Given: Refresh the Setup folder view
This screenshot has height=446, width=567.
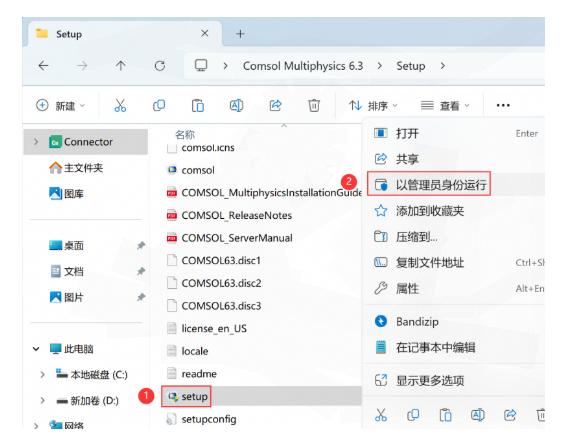Looking at the screenshot, I should tap(159, 66).
